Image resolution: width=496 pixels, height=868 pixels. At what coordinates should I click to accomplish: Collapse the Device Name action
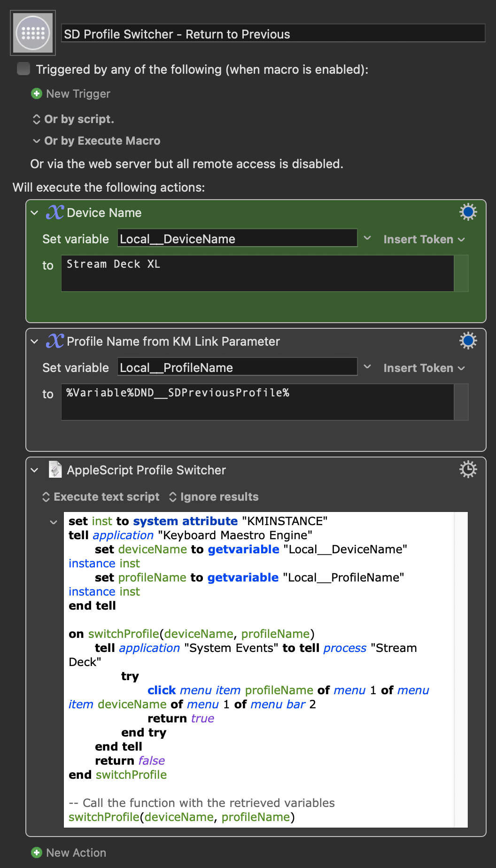pyautogui.click(x=34, y=213)
